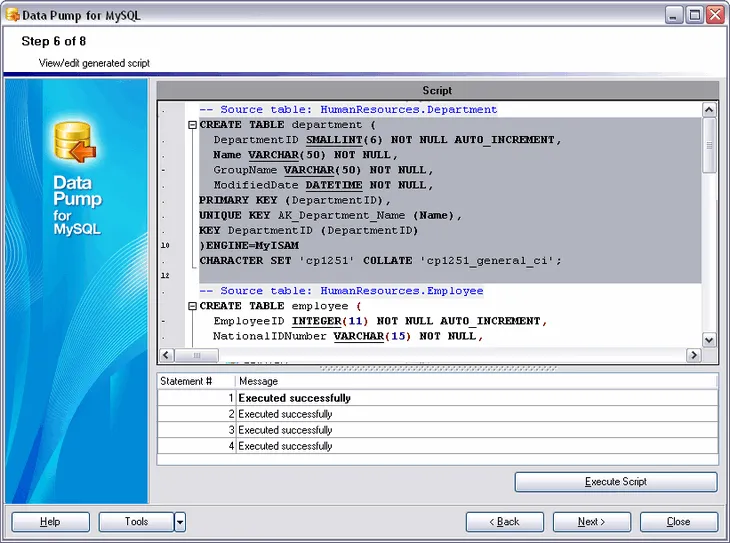
Task: Click line number 10 in the gutter
Action: [165, 245]
